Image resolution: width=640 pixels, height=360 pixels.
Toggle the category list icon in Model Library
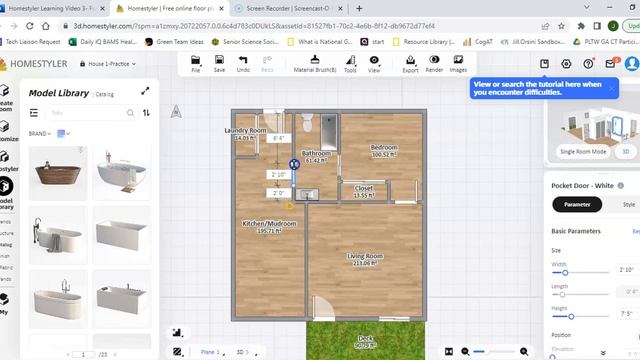click(34, 113)
